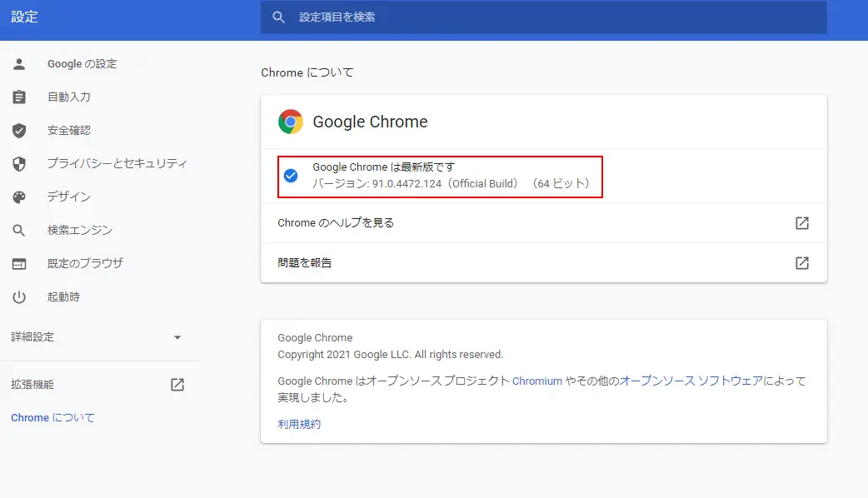Click the 設定 header title

click(24, 17)
